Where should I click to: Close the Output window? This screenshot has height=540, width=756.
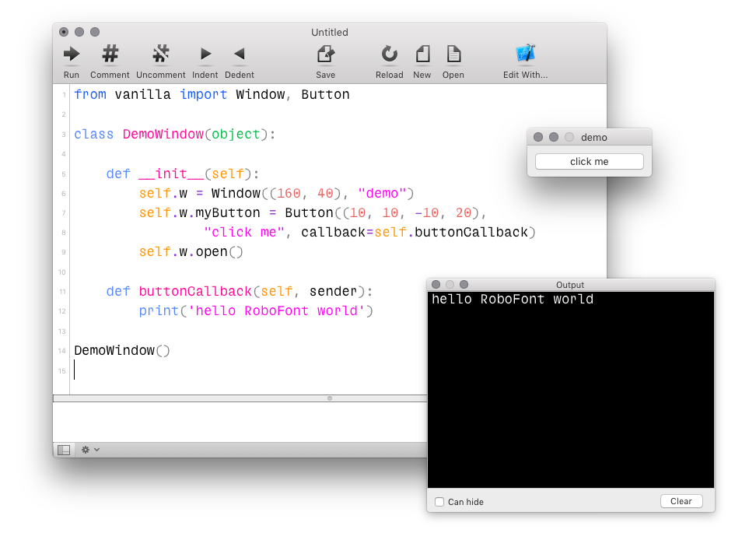point(436,285)
